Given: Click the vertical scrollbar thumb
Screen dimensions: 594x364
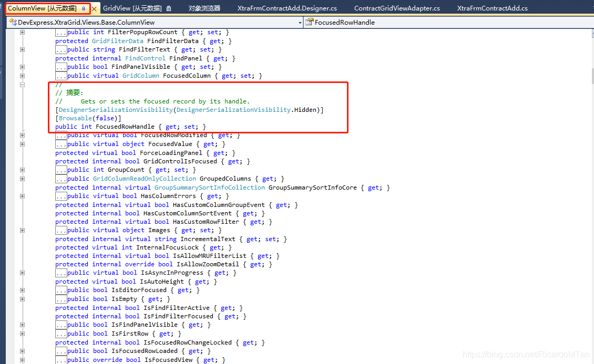Looking at the screenshot, I should [592, 76].
